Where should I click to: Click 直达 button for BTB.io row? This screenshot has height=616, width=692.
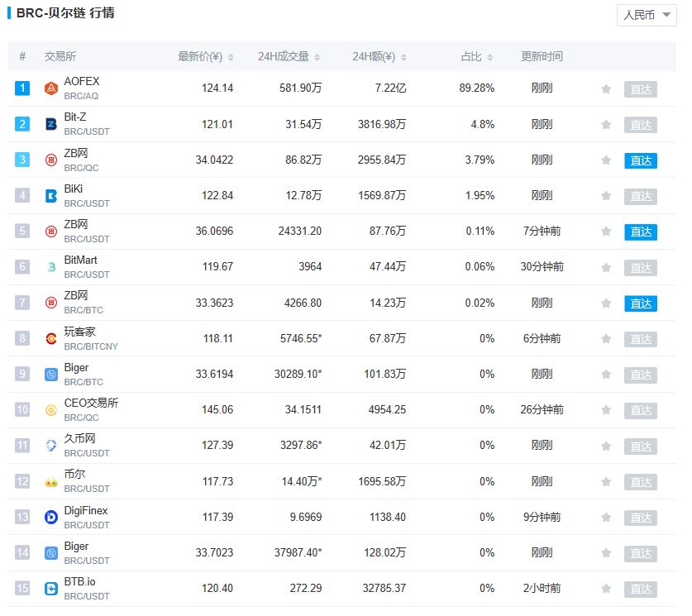click(641, 589)
